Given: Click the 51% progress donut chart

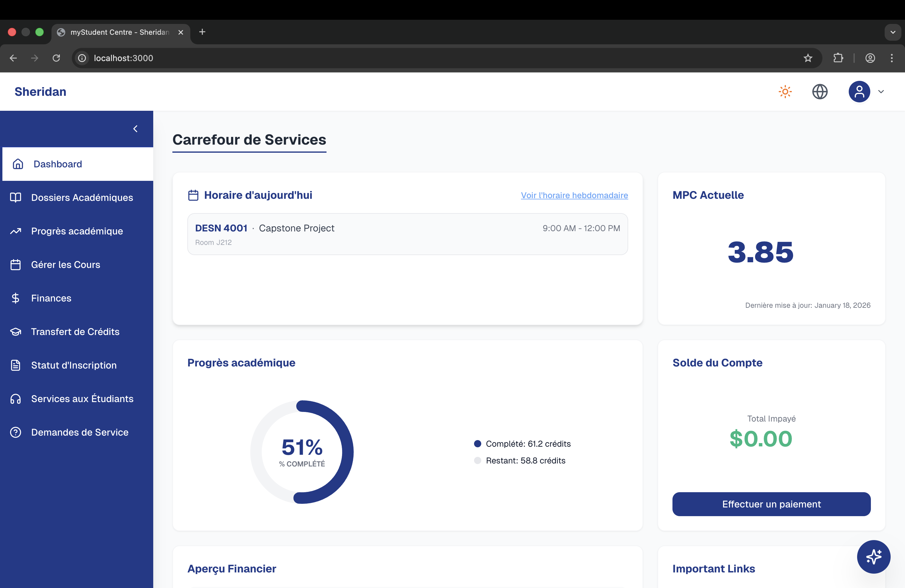Looking at the screenshot, I should (302, 452).
